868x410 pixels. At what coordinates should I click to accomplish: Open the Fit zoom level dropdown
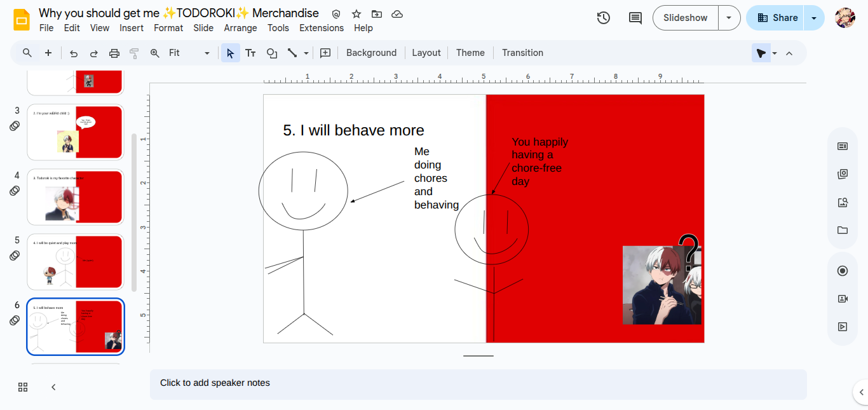(189, 53)
